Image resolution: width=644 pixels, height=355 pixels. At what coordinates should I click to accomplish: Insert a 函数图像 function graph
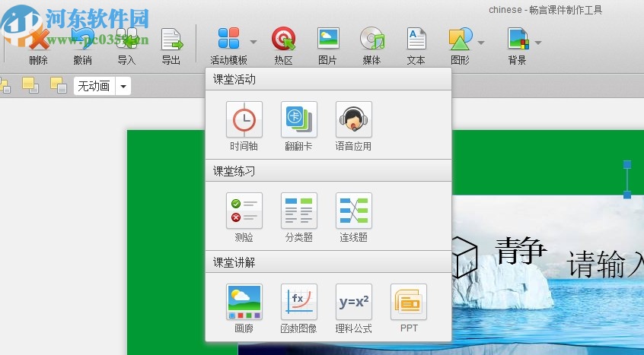(x=299, y=302)
